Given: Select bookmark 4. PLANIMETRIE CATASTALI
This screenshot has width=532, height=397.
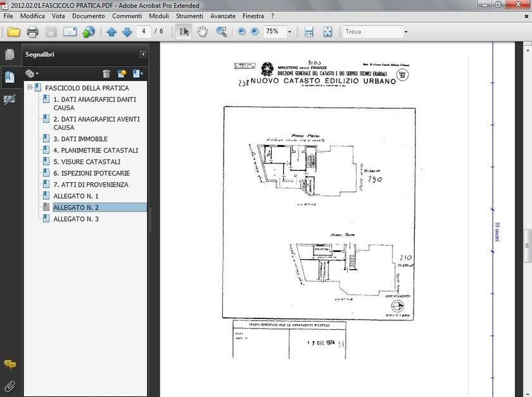Looking at the screenshot, I should click(x=95, y=151).
